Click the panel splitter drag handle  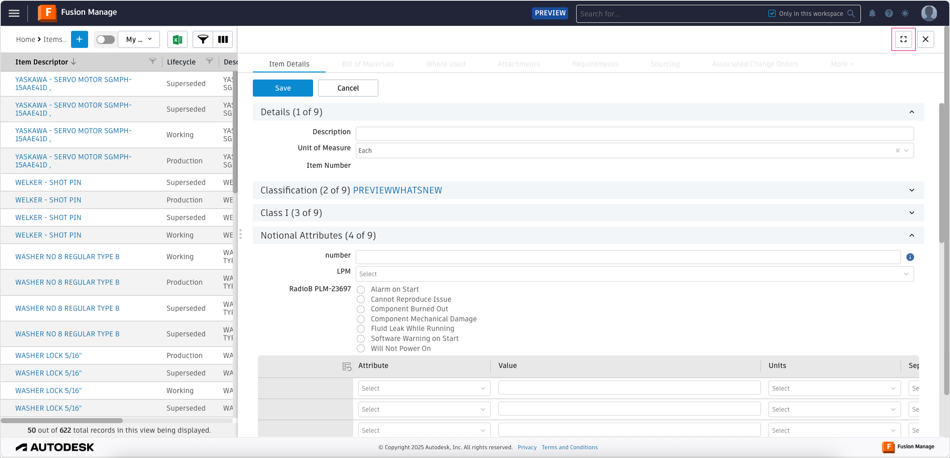coord(241,234)
